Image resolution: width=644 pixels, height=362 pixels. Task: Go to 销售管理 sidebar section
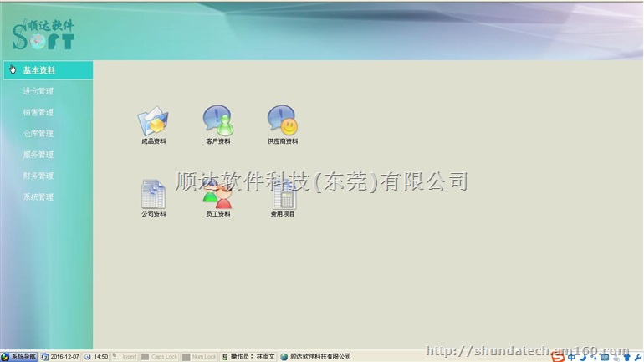38,113
